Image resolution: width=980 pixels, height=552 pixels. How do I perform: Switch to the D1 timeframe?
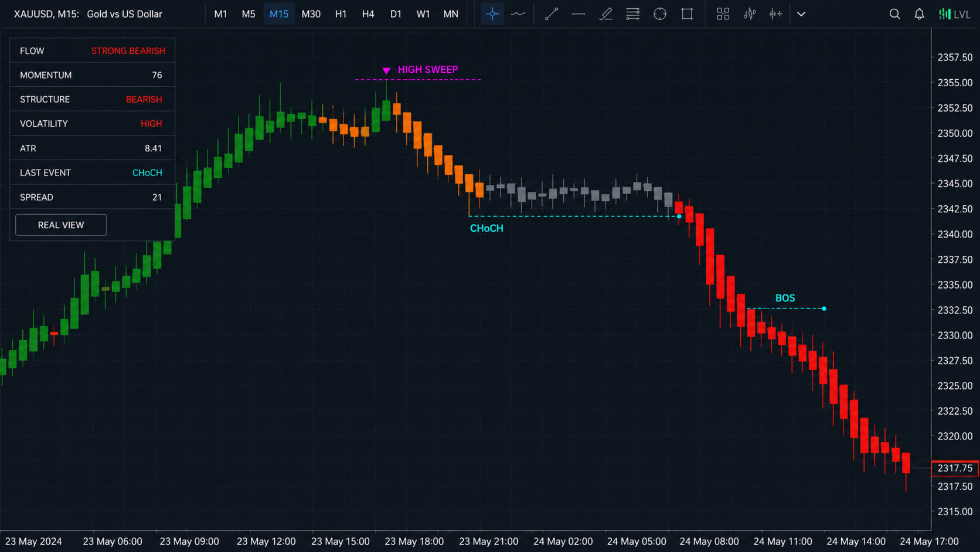(396, 14)
